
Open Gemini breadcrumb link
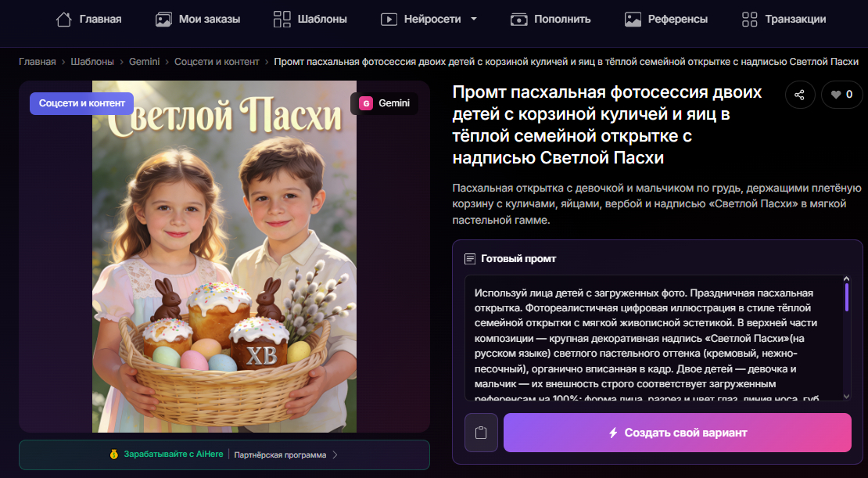(x=145, y=62)
